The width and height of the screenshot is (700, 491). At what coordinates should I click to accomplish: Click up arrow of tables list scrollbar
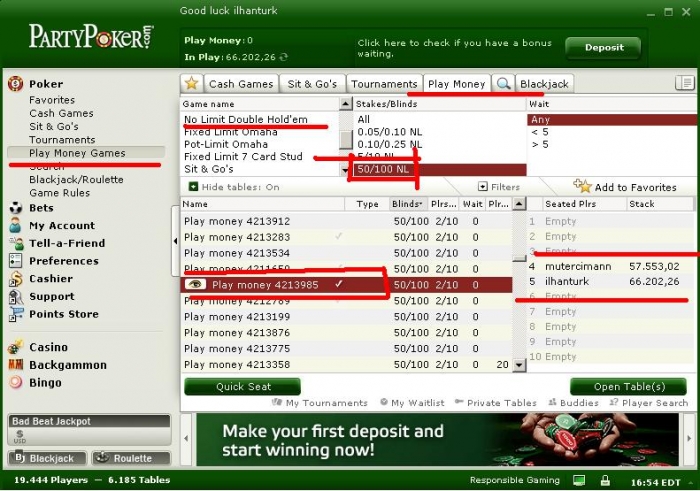click(519, 204)
